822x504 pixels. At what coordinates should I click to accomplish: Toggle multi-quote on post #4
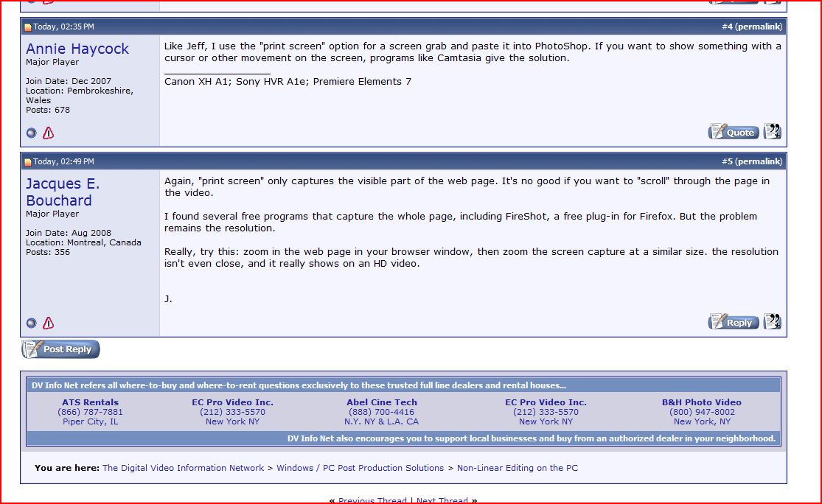point(772,132)
